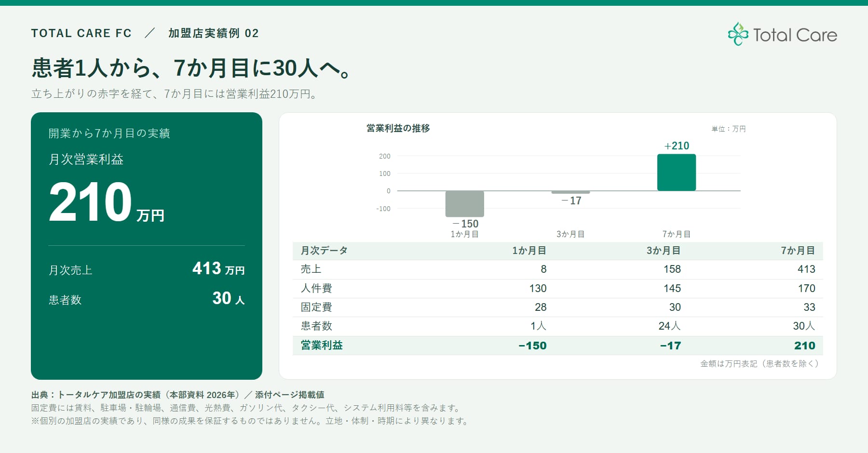Click the note 金額は万円表記（患者数を除く）
Viewport: 868px width, 453px height.
point(759,364)
